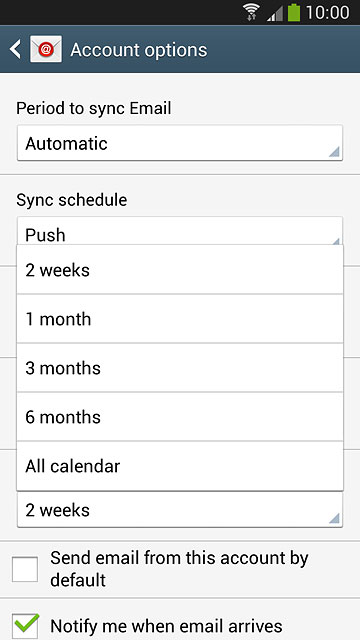Open the bottom 2 weeks dropdown

tap(180, 509)
